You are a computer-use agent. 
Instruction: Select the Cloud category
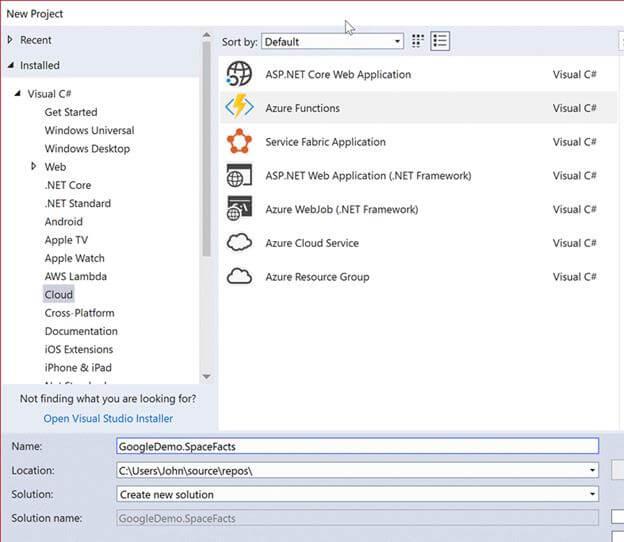tap(58, 295)
